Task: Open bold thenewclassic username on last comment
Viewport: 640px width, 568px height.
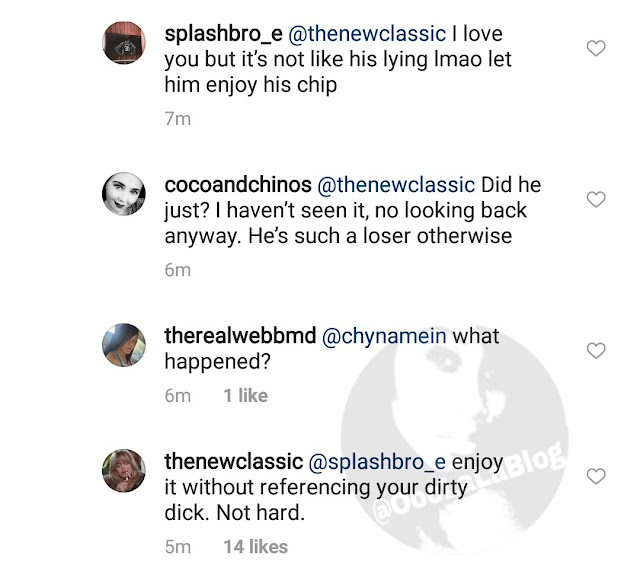Action: (x=232, y=462)
